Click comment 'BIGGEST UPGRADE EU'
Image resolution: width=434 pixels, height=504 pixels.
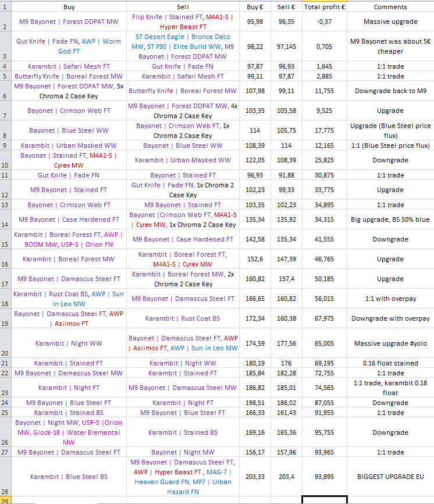pyautogui.click(x=390, y=477)
